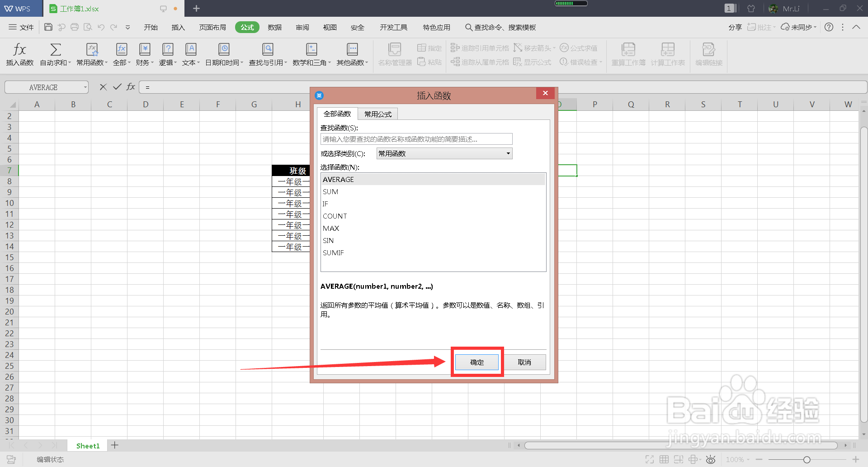
Task: Expand the 或选择类别 category dropdown
Action: (x=508, y=153)
